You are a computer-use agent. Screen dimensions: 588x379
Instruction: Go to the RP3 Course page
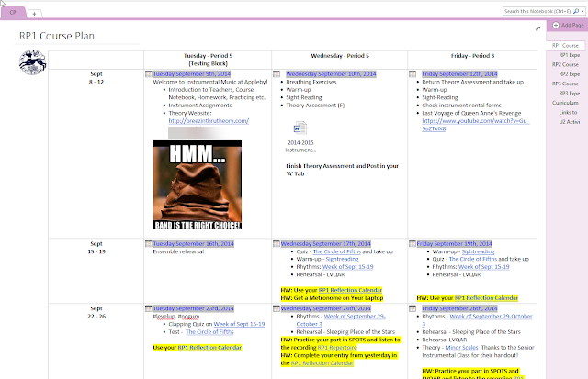point(565,84)
